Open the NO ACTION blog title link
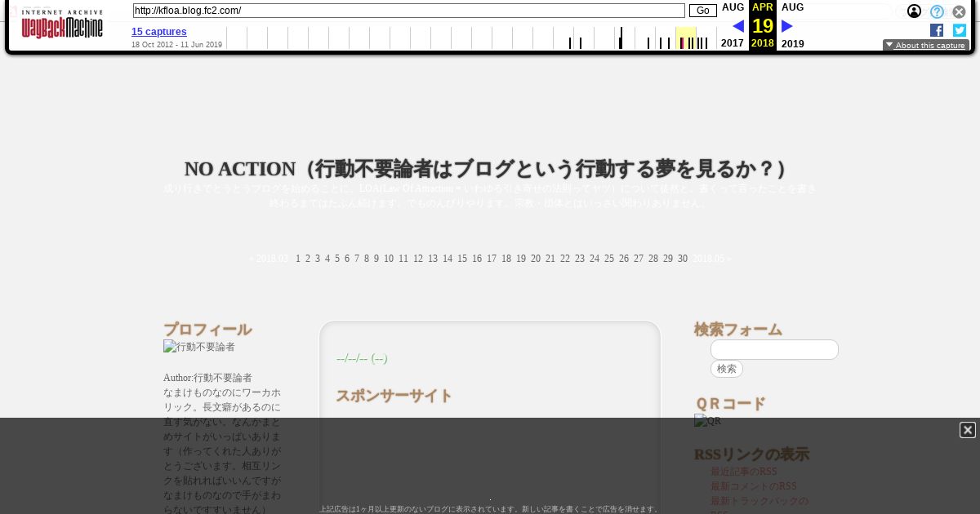980x514 pixels. point(489,169)
